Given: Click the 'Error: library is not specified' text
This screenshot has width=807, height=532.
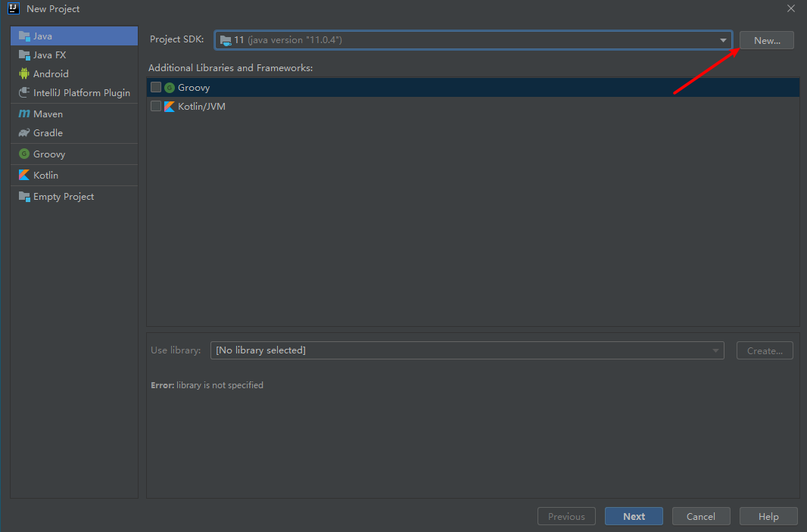Looking at the screenshot, I should point(207,385).
